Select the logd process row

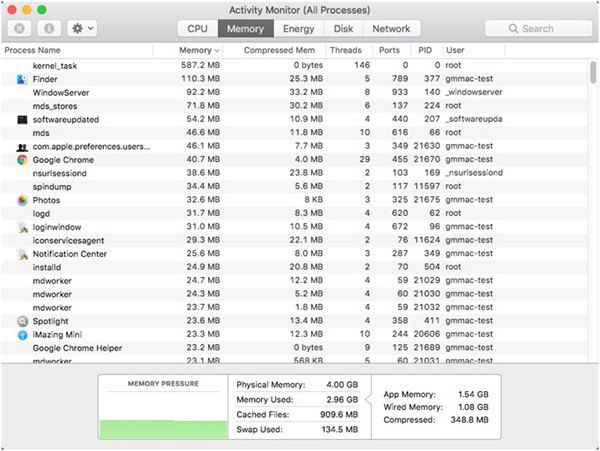click(295, 213)
